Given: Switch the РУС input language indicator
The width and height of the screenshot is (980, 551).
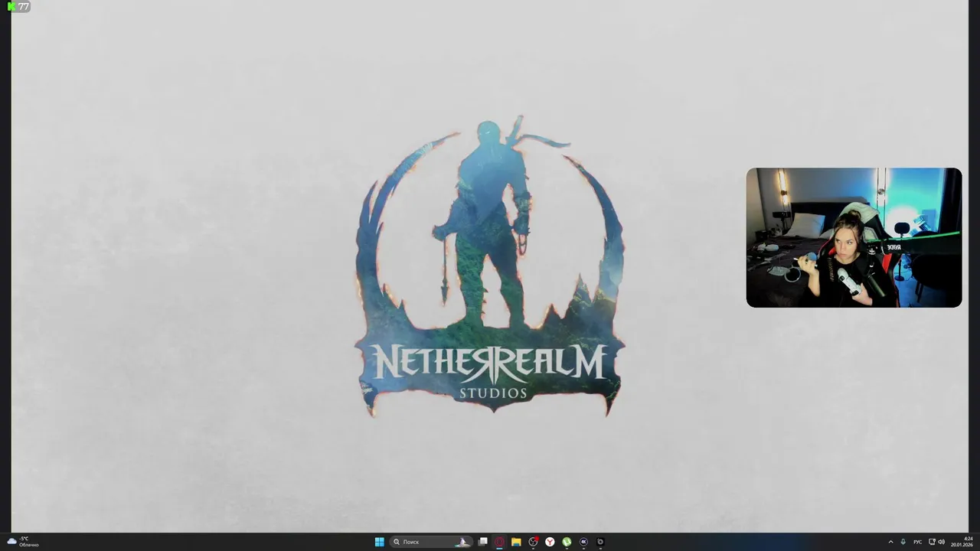Looking at the screenshot, I should coord(918,542).
